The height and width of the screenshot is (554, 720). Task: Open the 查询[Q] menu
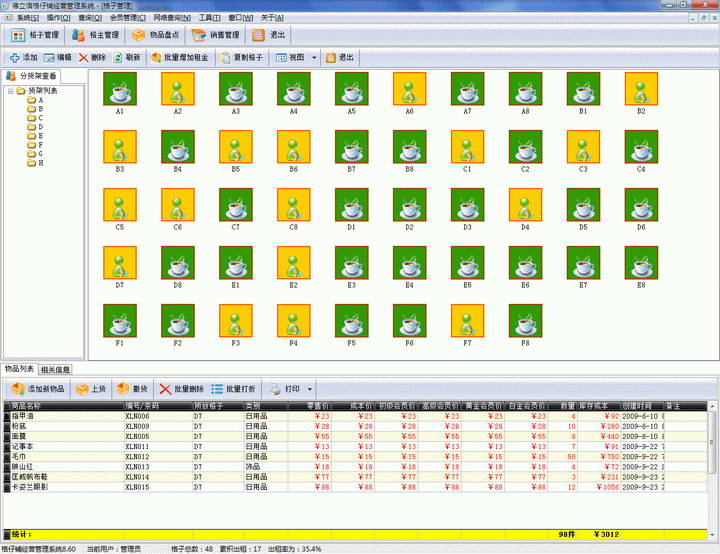(90, 17)
